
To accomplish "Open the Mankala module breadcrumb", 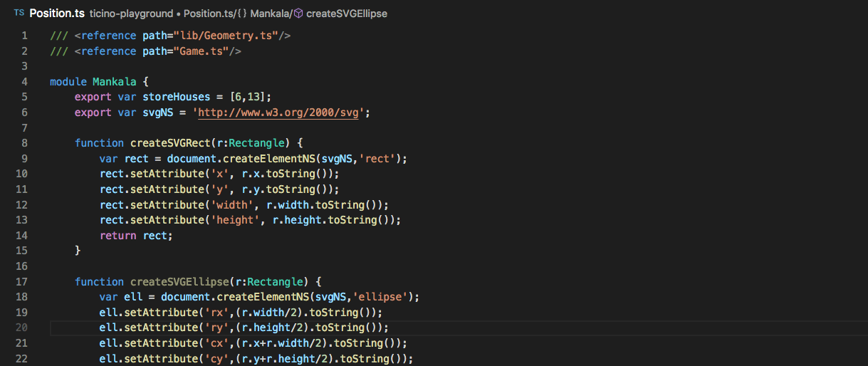I will point(270,14).
